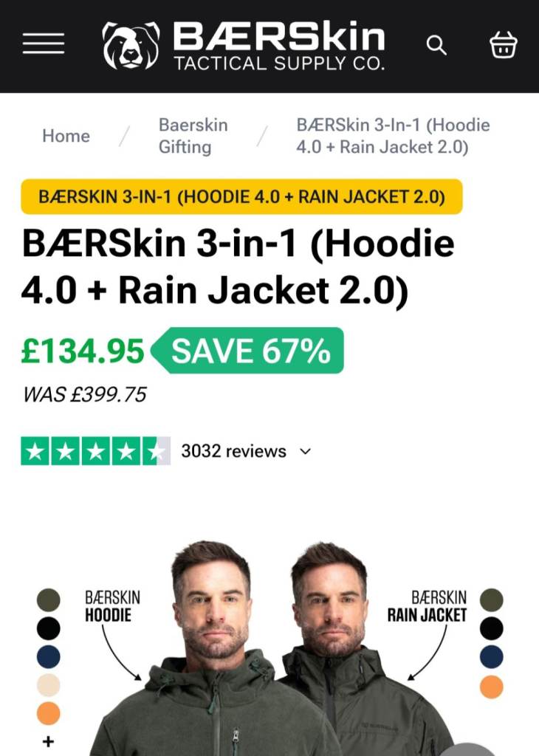Click the plus icon under hoodie colors
This screenshot has width=539, height=756.
(49, 741)
